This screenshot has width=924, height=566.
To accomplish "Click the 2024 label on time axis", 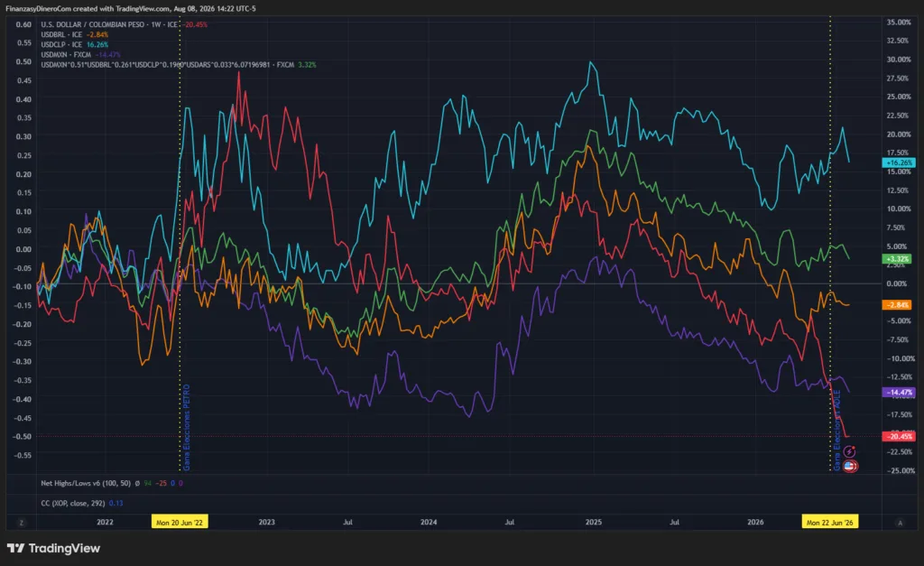I will point(429,523).
